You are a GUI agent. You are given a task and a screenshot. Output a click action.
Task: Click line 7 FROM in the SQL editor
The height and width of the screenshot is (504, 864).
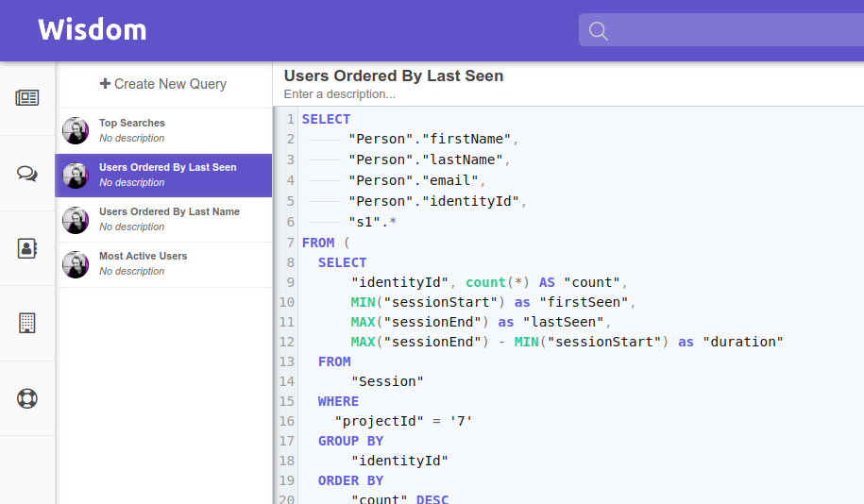pyautogui.click(x=318, y=243)
